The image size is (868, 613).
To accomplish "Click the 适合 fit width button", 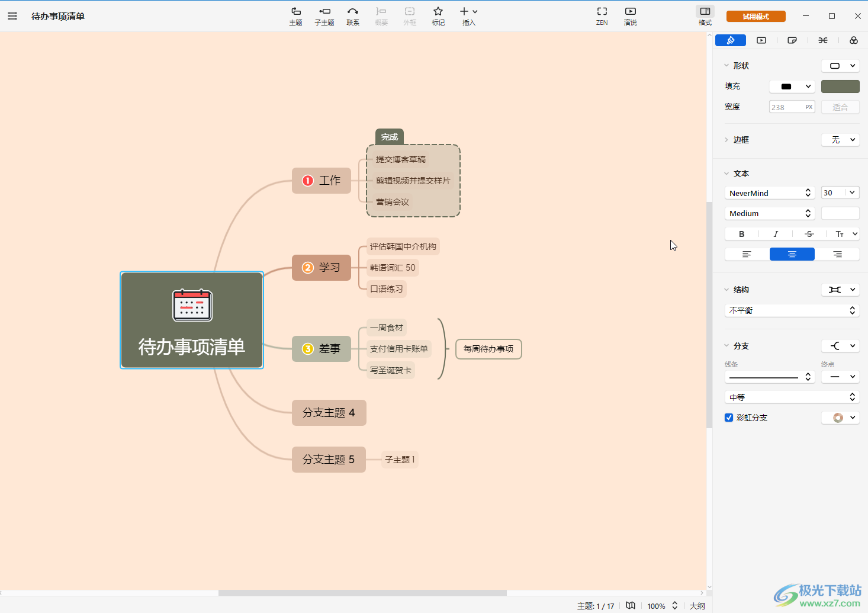I will [840, 107].
